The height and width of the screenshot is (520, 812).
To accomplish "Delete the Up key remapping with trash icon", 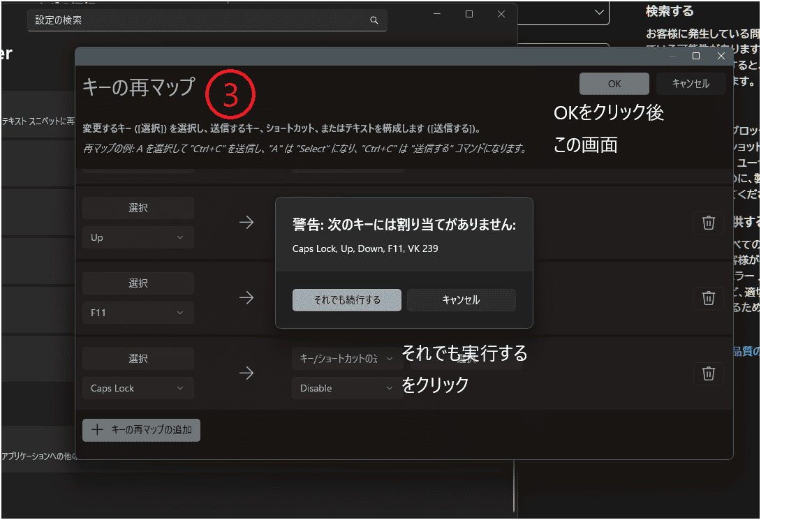I will point(708,223).
